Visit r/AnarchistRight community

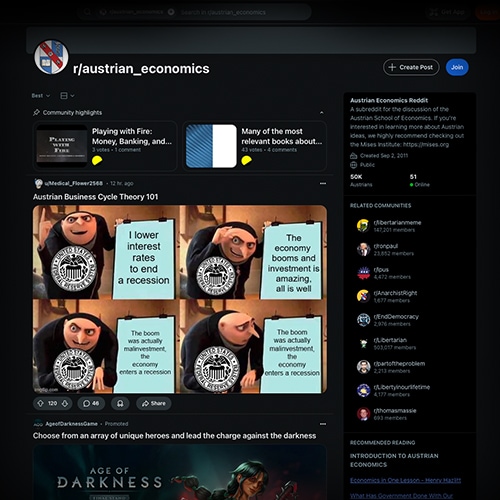395,293
